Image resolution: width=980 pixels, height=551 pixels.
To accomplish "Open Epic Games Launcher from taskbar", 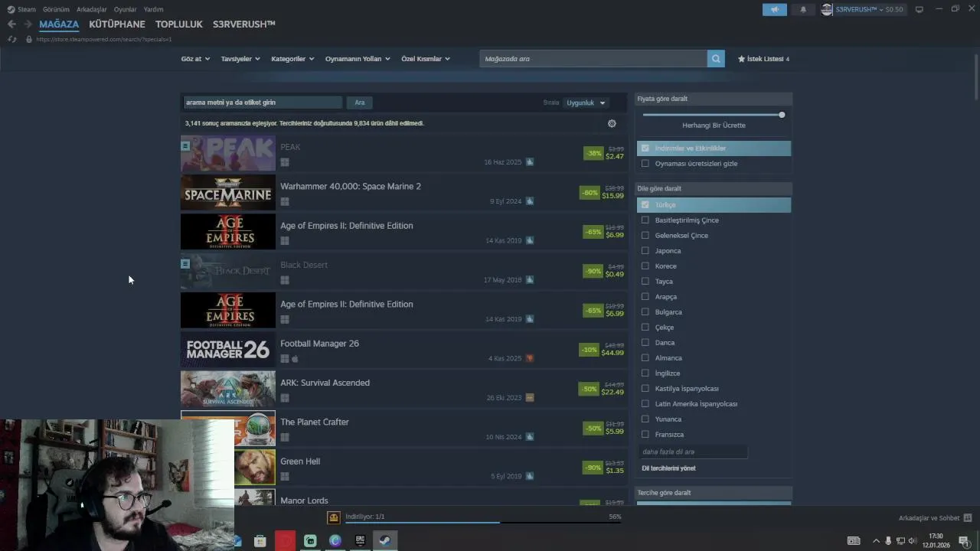I will pyautogui.click(x=360, y=541).
